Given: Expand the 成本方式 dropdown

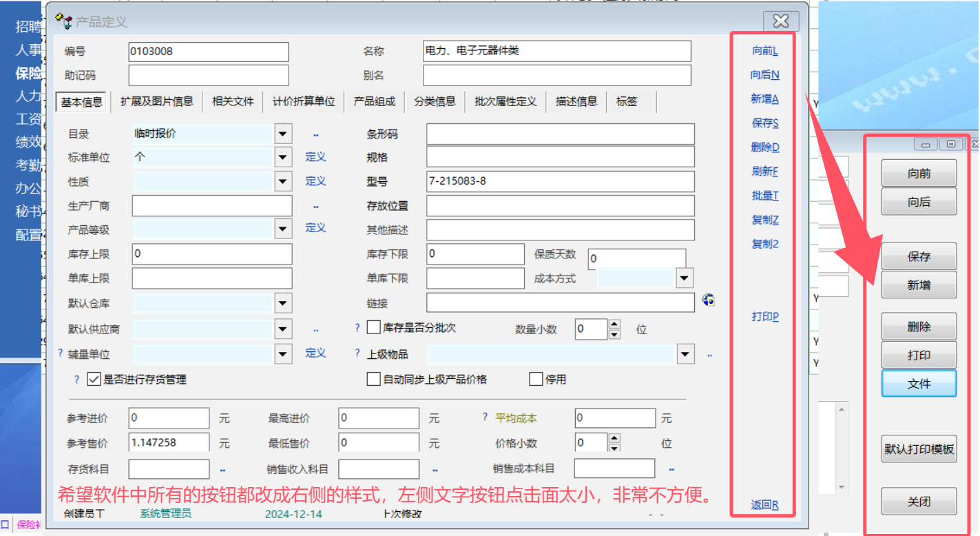Looking at the screenshot, I should (684, 278).
